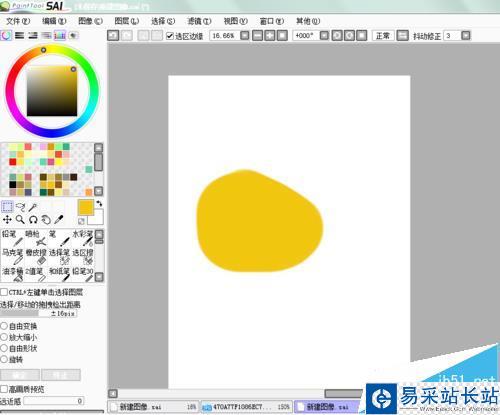
Task: Toggle the RGB slider panel icon
Action: click(19, 35)
